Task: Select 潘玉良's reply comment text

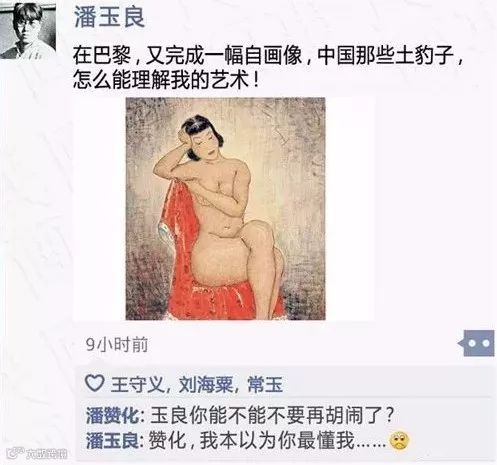Action: pos(268,441)
